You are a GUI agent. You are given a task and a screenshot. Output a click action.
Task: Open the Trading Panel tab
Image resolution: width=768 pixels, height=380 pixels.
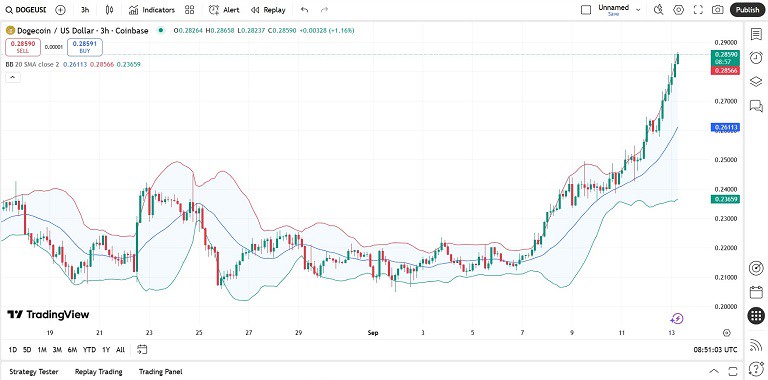coord(161,372)
